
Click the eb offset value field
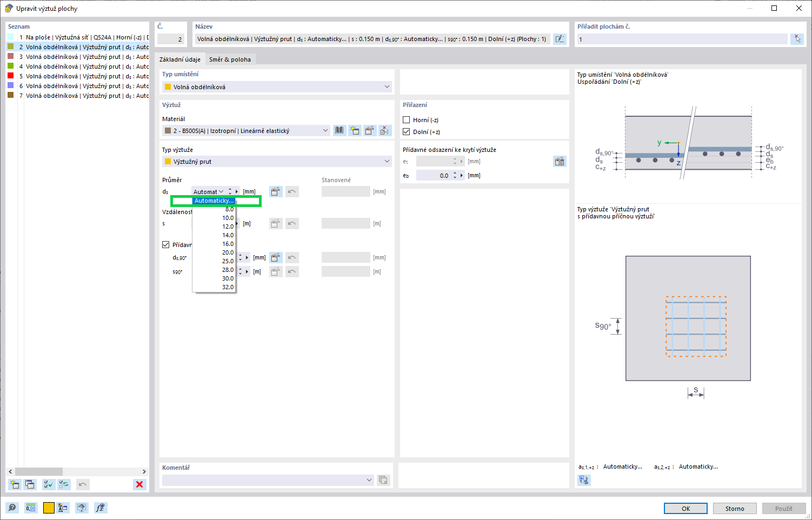pyautogui.click(x=434, y=175)
